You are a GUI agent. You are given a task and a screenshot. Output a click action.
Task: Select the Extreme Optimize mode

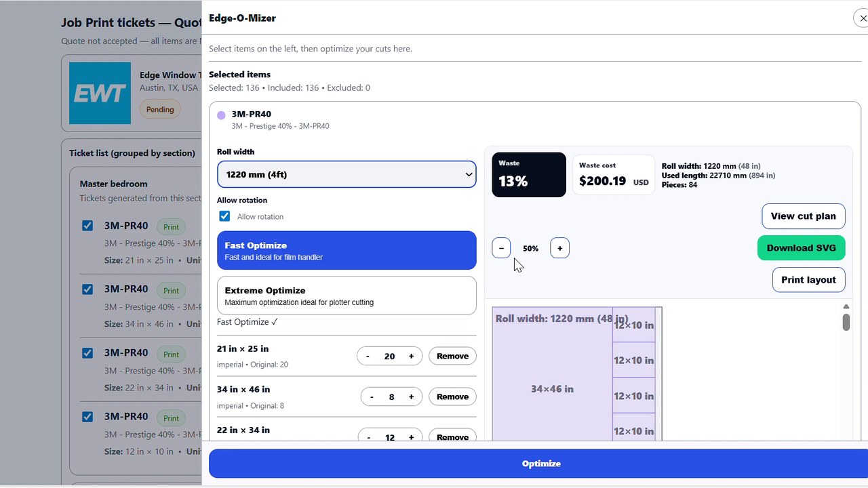coord(347,295)
